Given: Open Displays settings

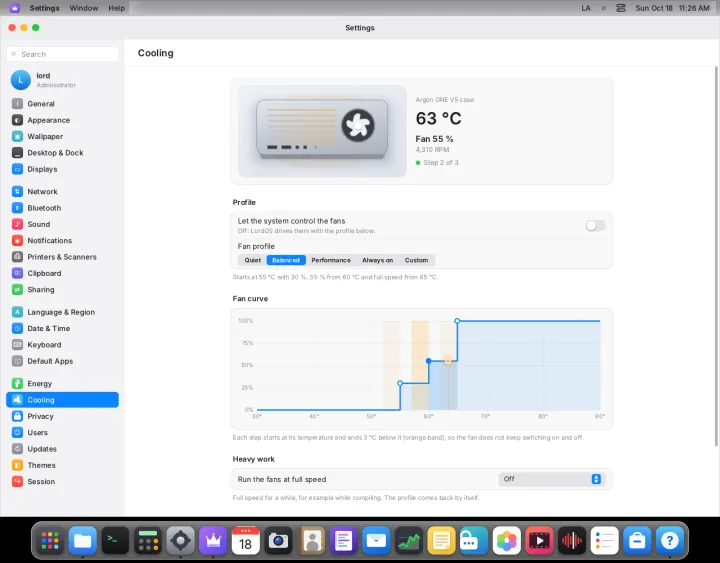Looking at the screenshot, I should (x=62, y=169).
